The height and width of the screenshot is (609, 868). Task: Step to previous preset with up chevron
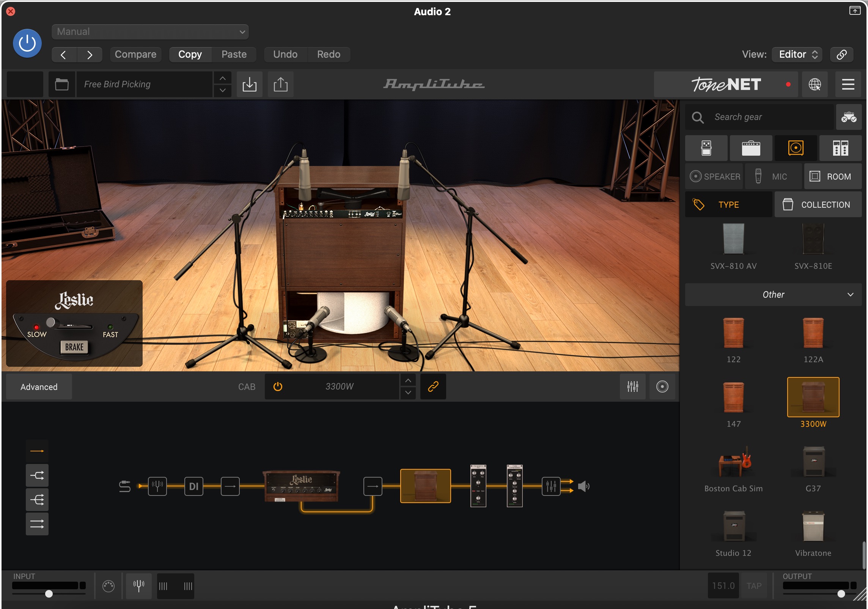[223, 78]
